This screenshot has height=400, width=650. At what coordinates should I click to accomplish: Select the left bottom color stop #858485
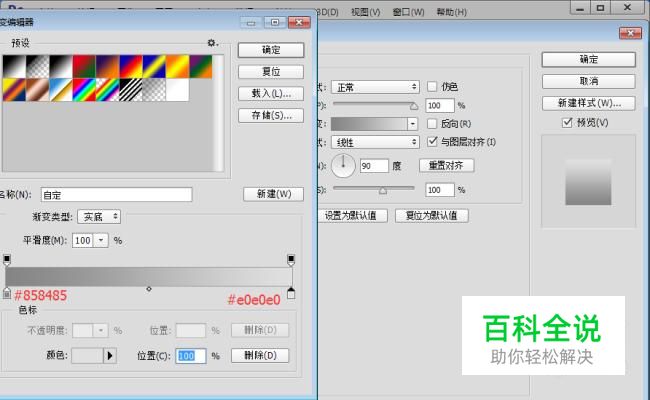coord(7,292)
